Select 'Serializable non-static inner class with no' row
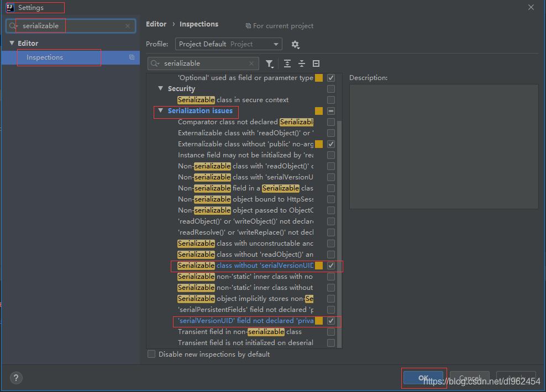The height and width of the screenshot is (392, 546). point(245,277)
